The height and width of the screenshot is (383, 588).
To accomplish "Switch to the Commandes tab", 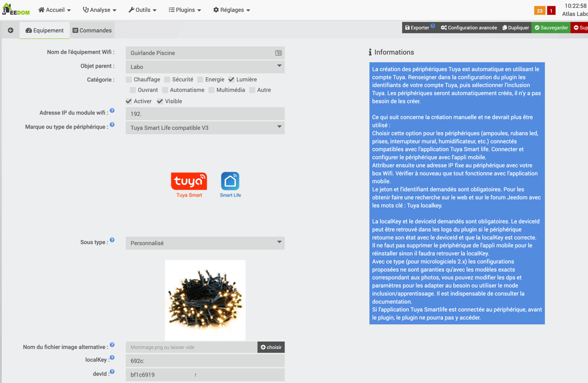I will (92, 30).
